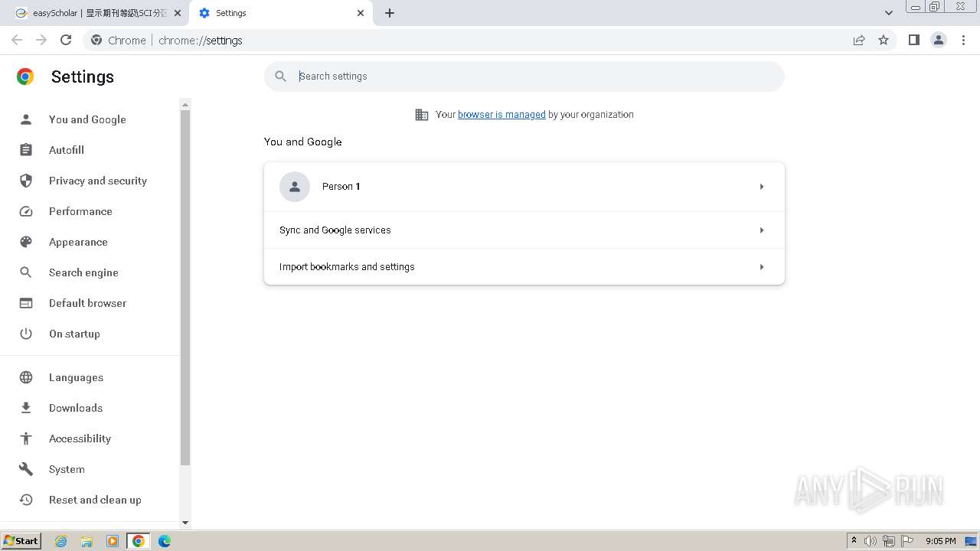Open On startup settings

click(x=74, y=334)
